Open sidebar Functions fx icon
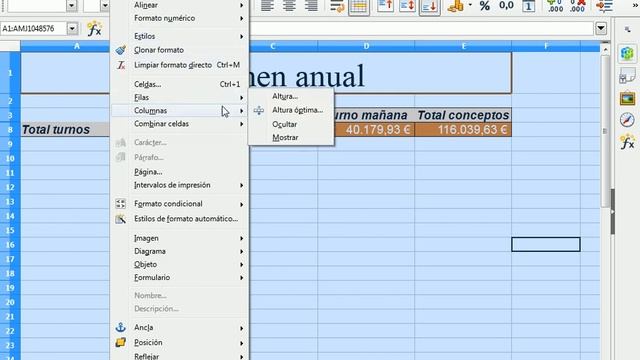The image size is (640, 360). point(627,142)
